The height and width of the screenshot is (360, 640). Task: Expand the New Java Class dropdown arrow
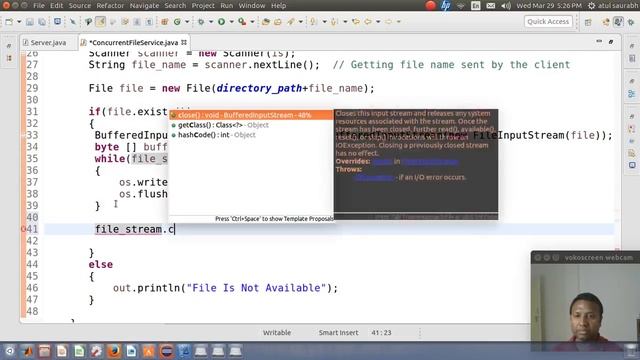(x=187, y=22)
